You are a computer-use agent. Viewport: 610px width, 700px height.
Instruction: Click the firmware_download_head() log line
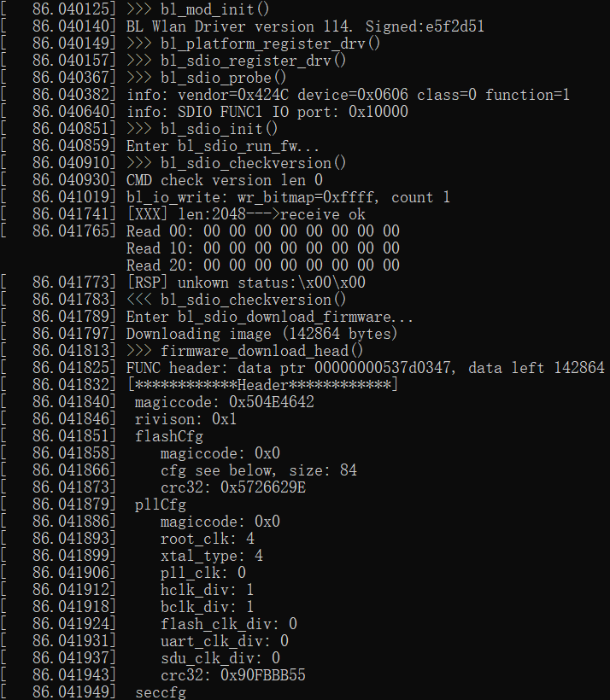click(x=245, y=351)
